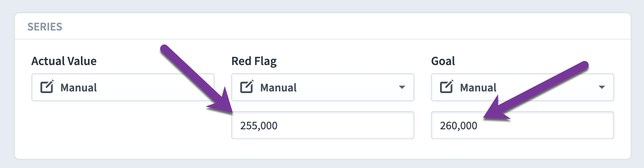Focus the Red Flag value input field

(322, 125)
